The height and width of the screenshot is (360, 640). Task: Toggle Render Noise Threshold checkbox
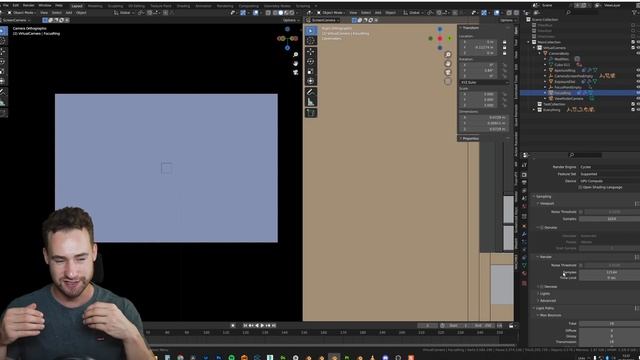(581, 265)
